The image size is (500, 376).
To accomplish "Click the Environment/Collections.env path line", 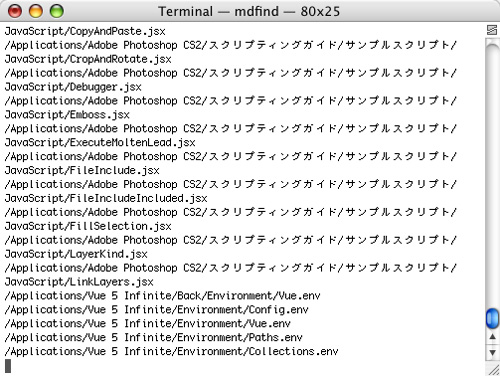I will coord(172,351).
